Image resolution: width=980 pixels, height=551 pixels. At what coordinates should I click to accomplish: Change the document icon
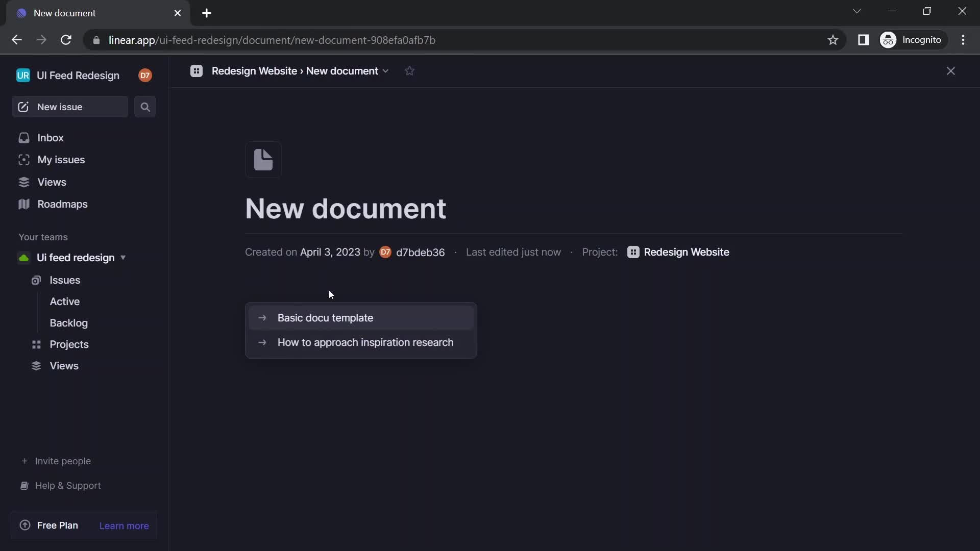tap(263, 160)
